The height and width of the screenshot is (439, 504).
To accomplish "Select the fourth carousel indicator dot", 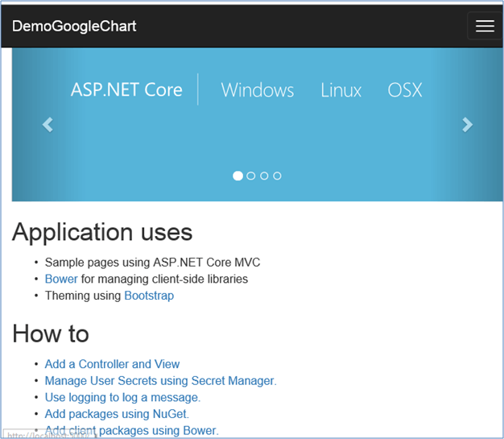I will (x=277, y=176).
